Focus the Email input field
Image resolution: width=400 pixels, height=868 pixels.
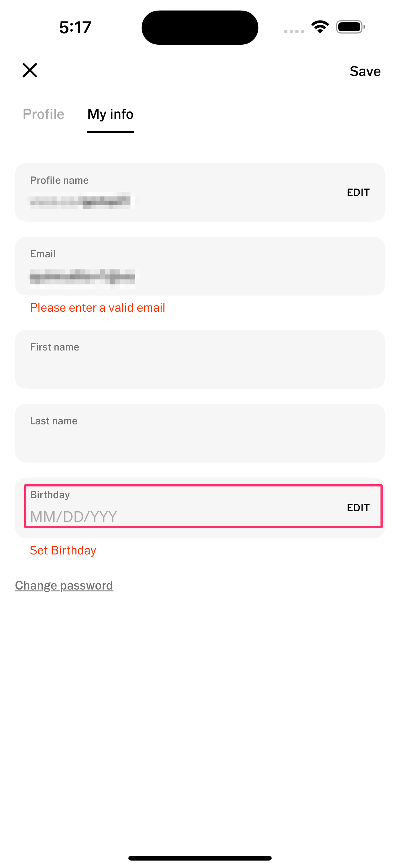[199, 276]
